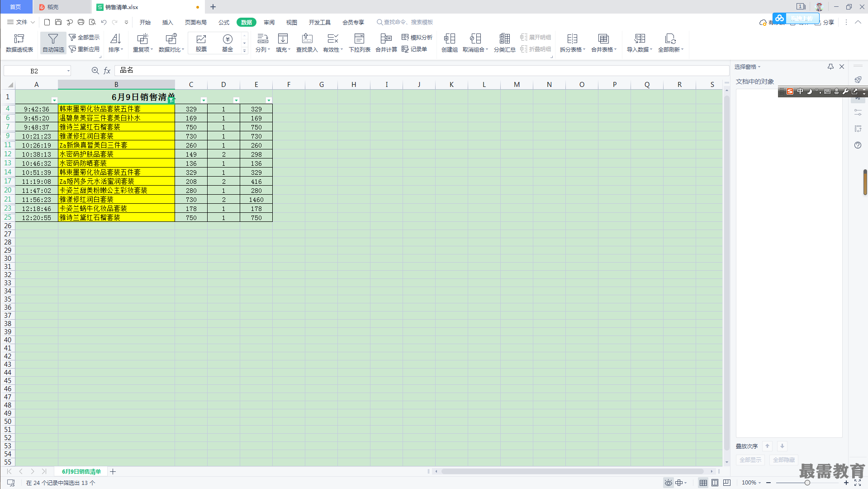Click the print icon in quick toolbar

81,22
